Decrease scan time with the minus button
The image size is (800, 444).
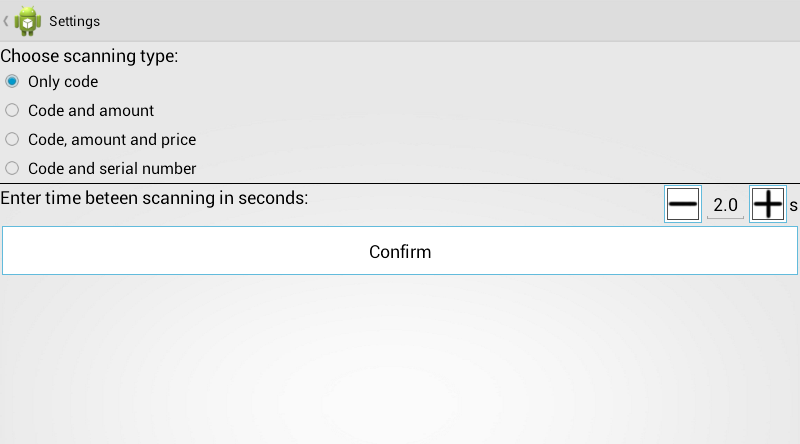683,205
